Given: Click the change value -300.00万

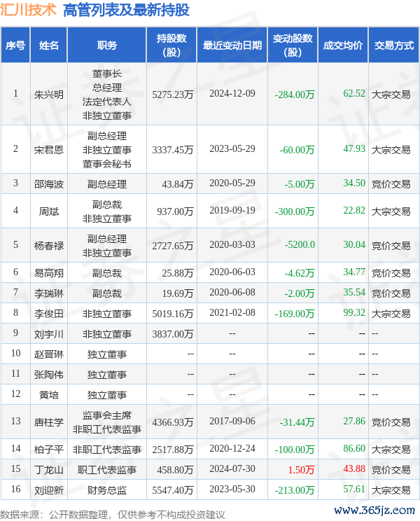Looking at the screenshot, I should (295, 211).
